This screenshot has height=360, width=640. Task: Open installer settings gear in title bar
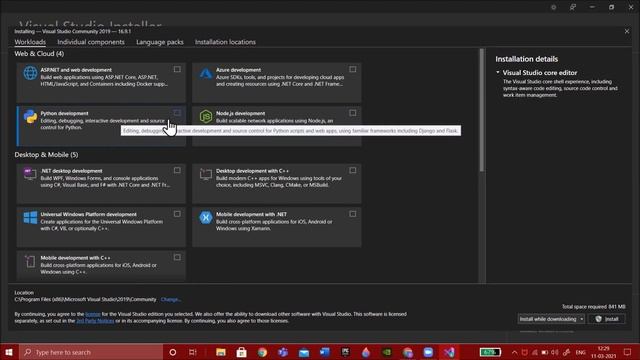[x=553, y=7]
